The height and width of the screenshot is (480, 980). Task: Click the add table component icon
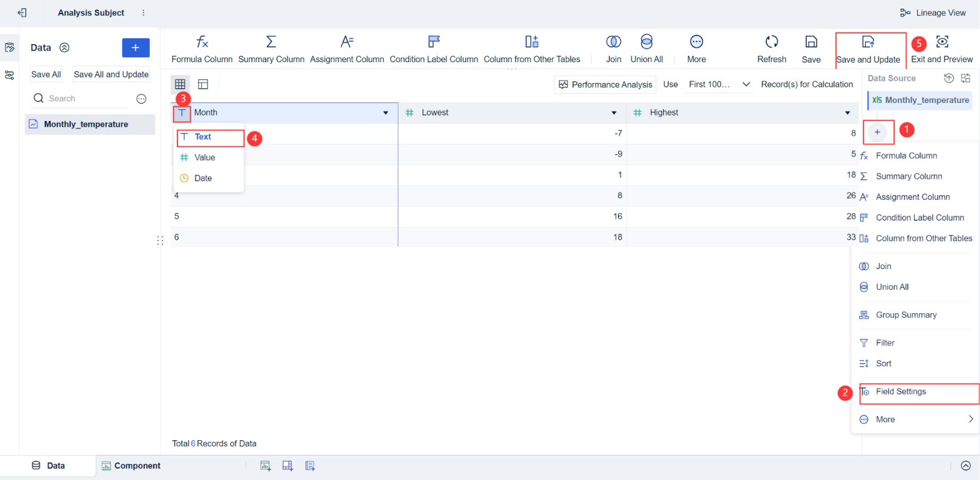288,466
